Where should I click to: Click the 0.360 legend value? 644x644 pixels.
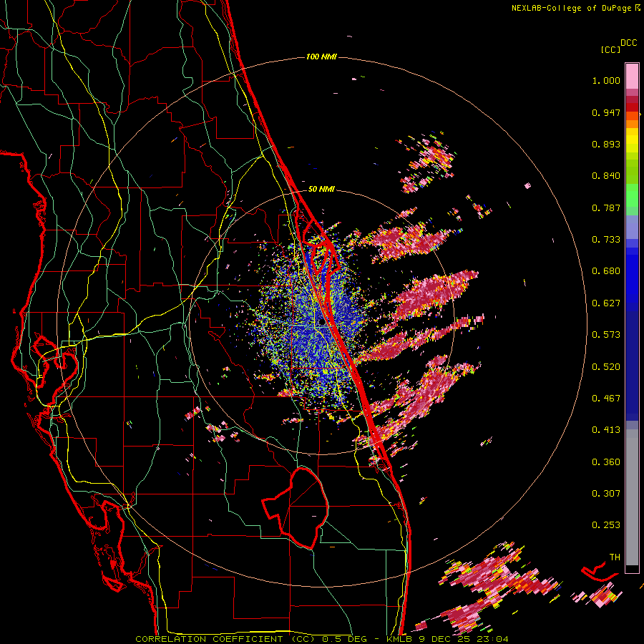coord(606,462)
